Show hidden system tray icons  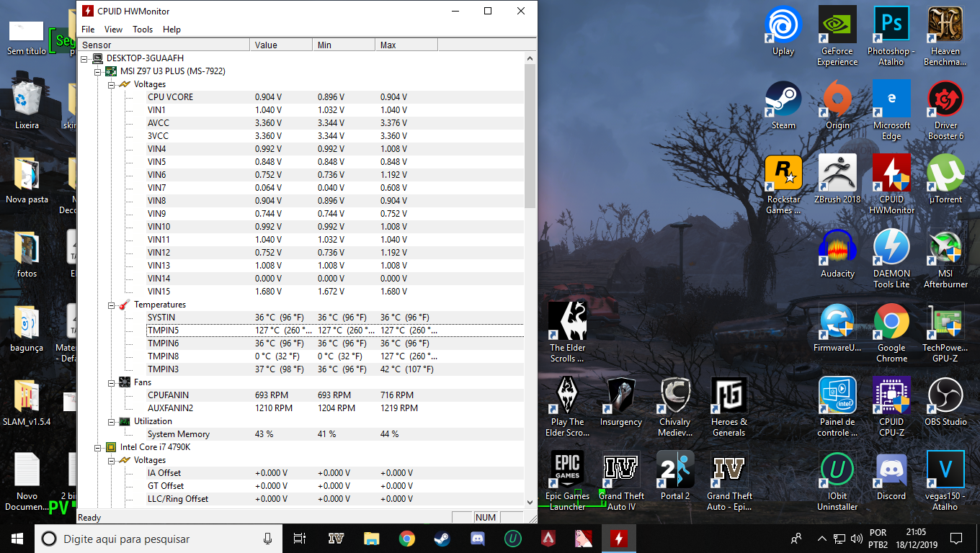point(822,539)
